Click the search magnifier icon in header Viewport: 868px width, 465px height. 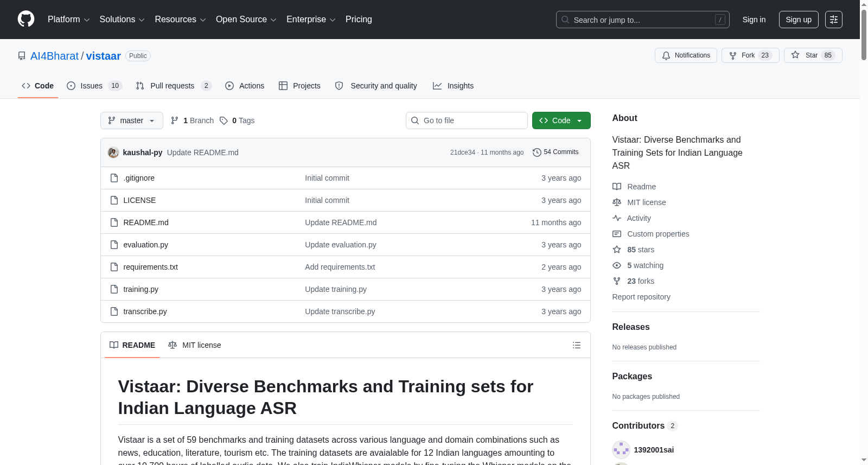pyautogui.click(x=565, y=20)
